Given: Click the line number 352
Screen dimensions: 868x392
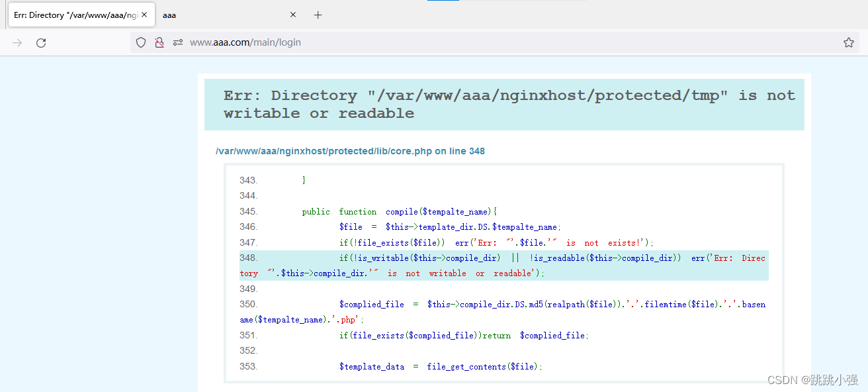Looking at the screenshot, I should (249, 351).
